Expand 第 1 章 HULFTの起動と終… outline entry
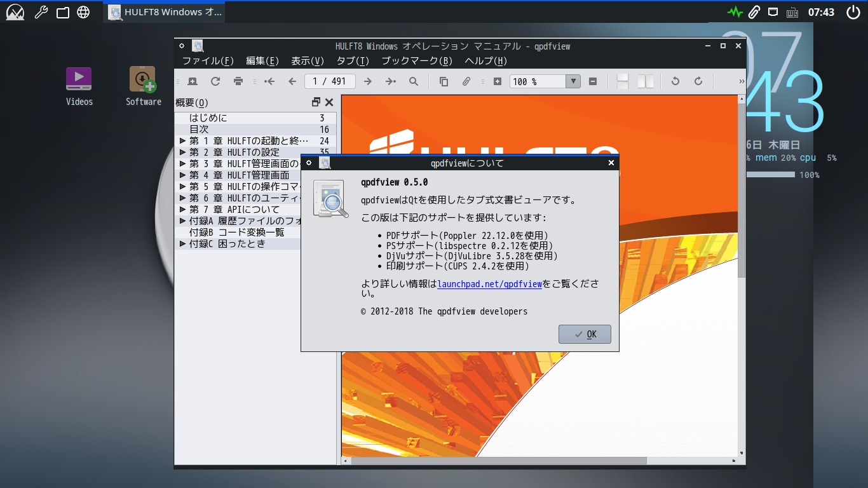Image resolution: width=868 pixels, height=488 pixels. (x=182, y=140)
